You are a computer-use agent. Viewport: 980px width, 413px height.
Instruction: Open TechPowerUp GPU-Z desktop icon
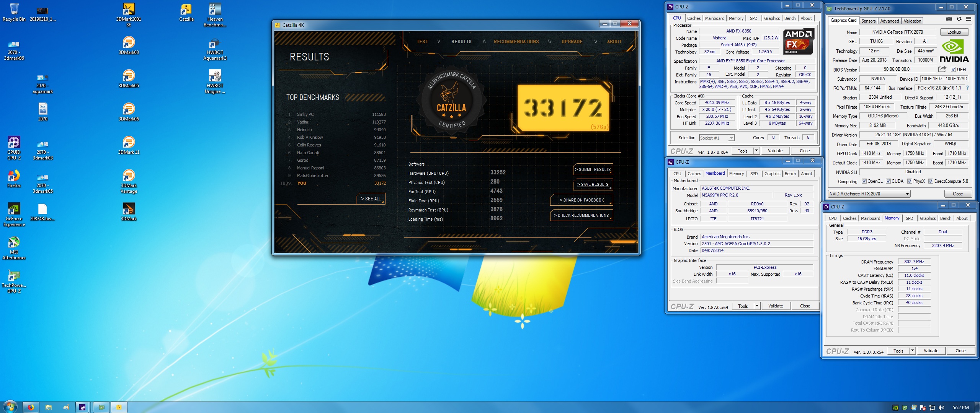point(14,281)
